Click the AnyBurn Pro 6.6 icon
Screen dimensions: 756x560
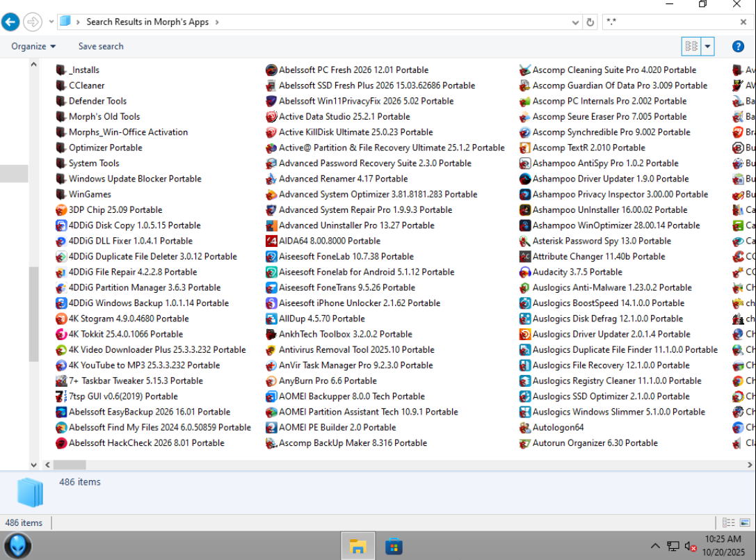(271, 381)
